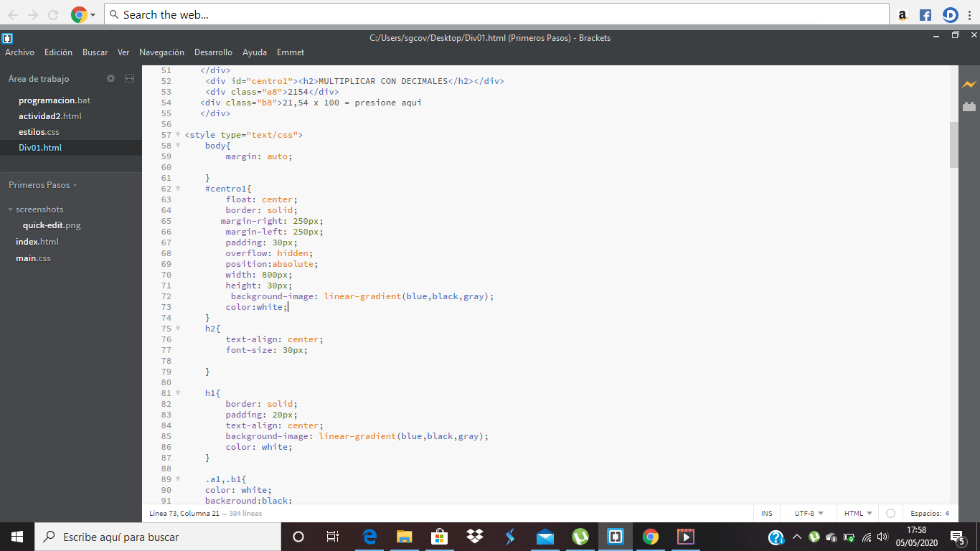Viewport: 980px width, 551px height.
Task: Fold the style tag block at line 57
Action: [x=178, y=135]
